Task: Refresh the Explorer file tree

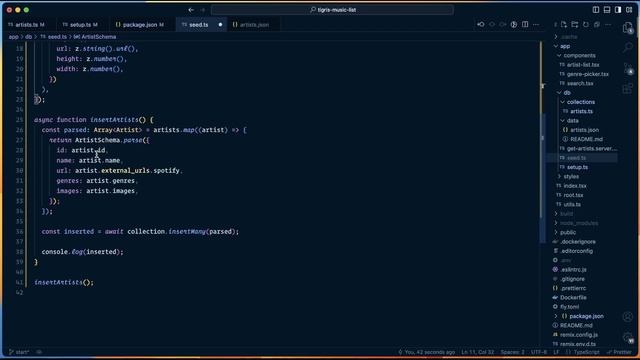Action: point(586,24)
